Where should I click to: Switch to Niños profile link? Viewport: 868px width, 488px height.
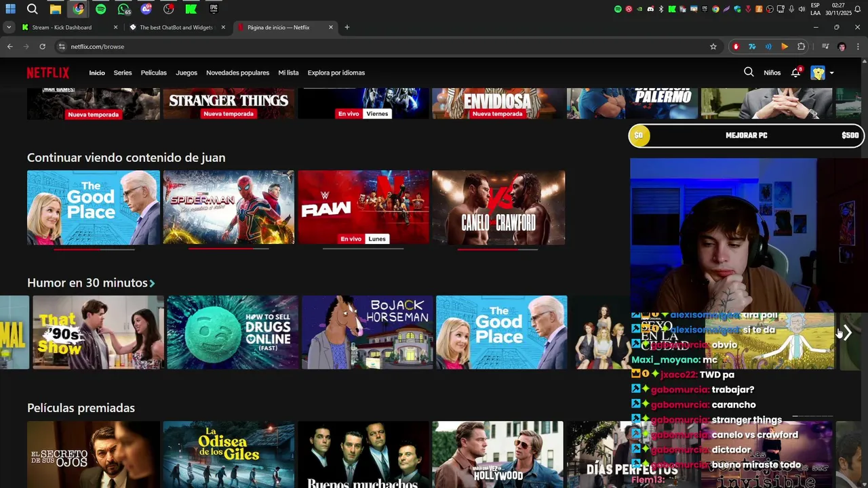pyautogui.click(x=772, y=73)
